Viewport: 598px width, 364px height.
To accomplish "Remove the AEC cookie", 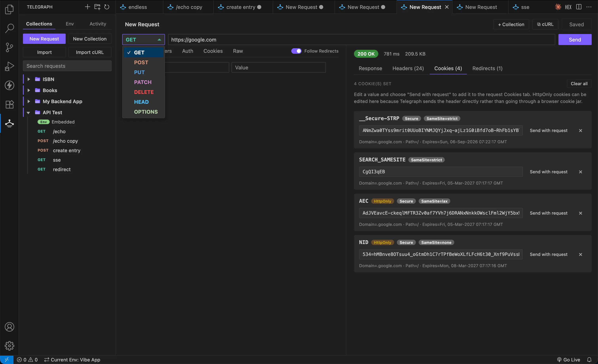I will [580, 213].
